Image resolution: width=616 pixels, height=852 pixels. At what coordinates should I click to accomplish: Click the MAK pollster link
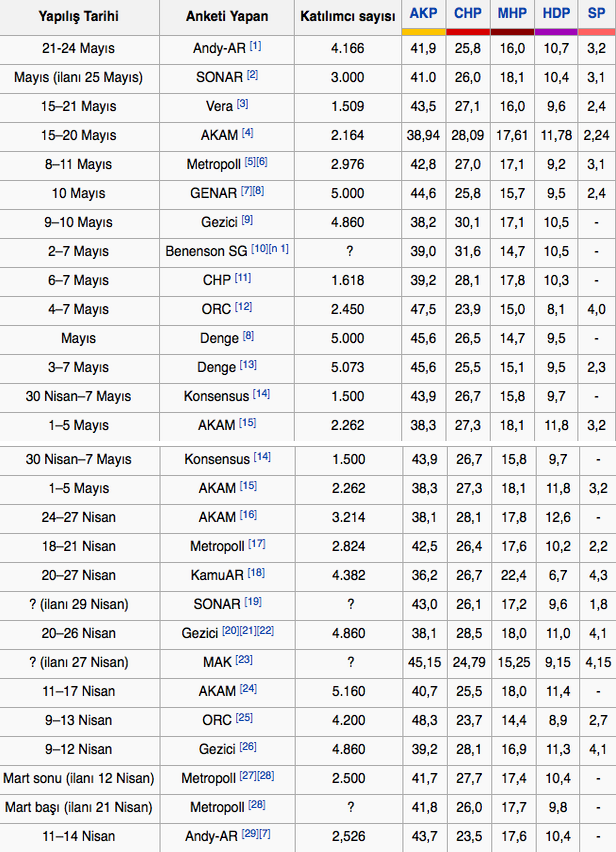click(217, 663)
